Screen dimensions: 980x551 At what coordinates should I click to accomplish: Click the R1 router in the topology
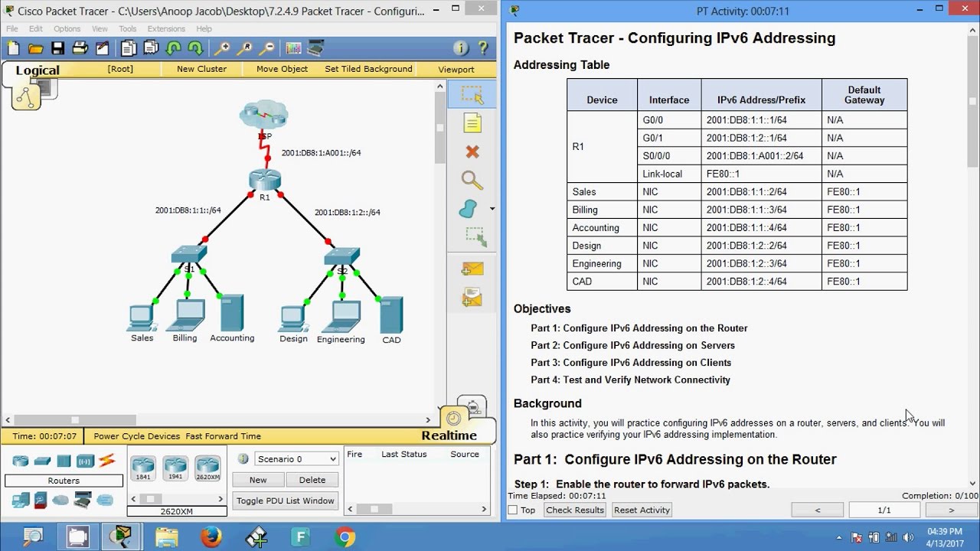(x=265, y=181)
